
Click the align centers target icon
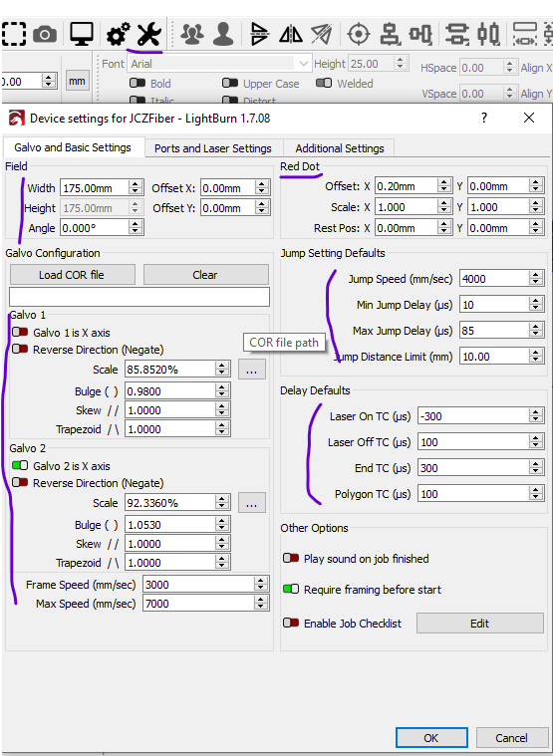[359, 35]
